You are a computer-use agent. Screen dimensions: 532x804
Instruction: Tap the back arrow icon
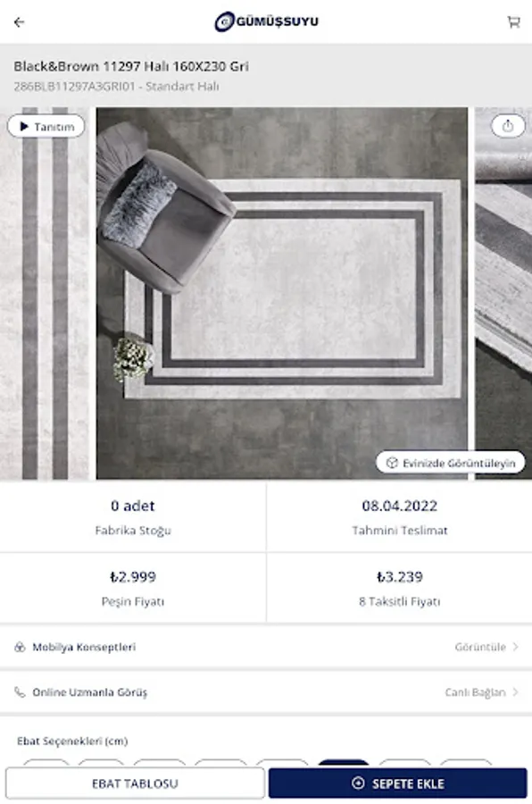[19, 22]
